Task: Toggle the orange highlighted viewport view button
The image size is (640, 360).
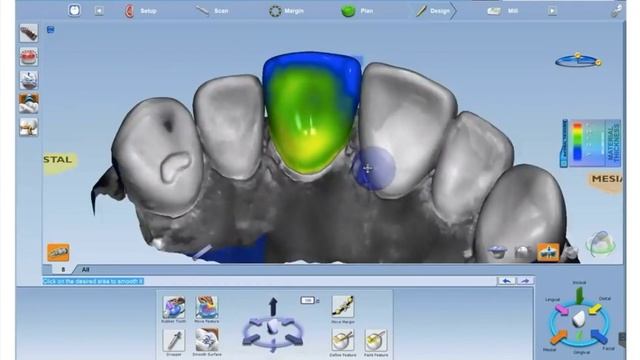Action: (548, 252)
